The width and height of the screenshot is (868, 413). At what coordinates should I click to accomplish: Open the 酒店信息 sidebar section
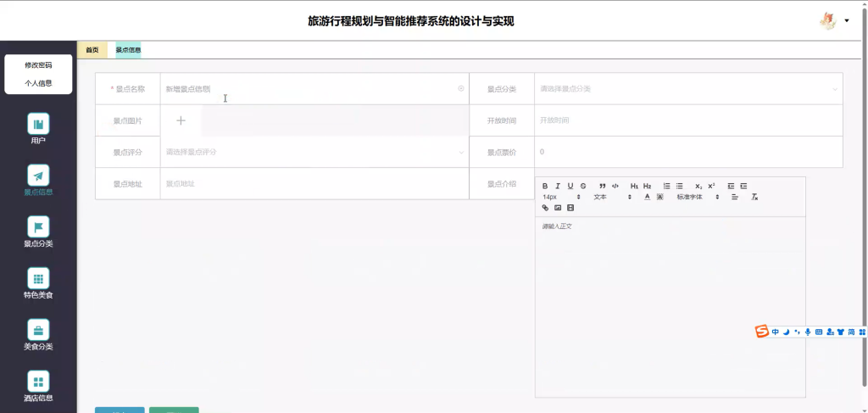coord(38,386)
